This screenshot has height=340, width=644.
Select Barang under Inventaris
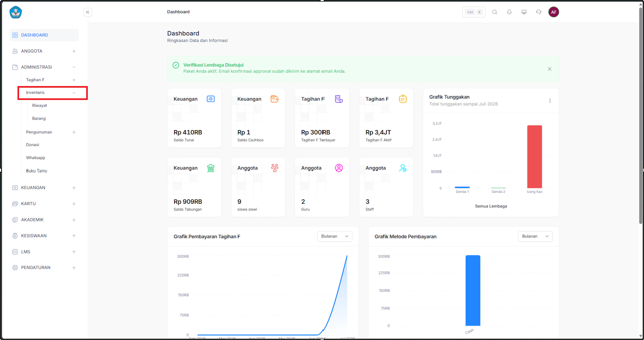(39, 118)
